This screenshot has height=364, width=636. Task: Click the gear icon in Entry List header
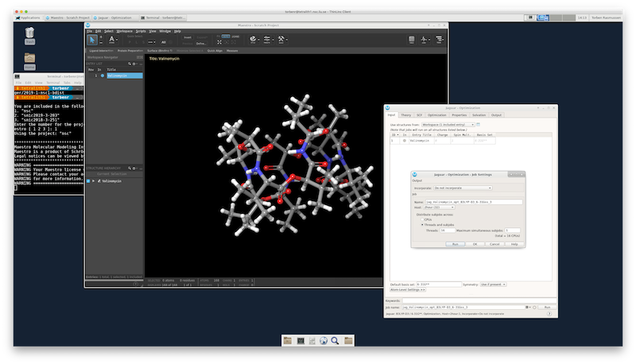(x=134, y=64)
